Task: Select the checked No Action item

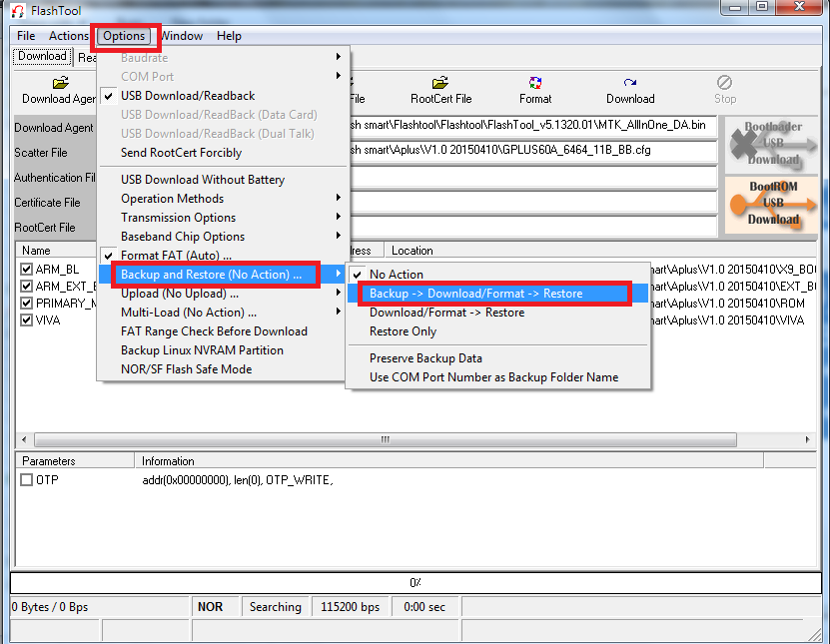Action: coord(497,275)
